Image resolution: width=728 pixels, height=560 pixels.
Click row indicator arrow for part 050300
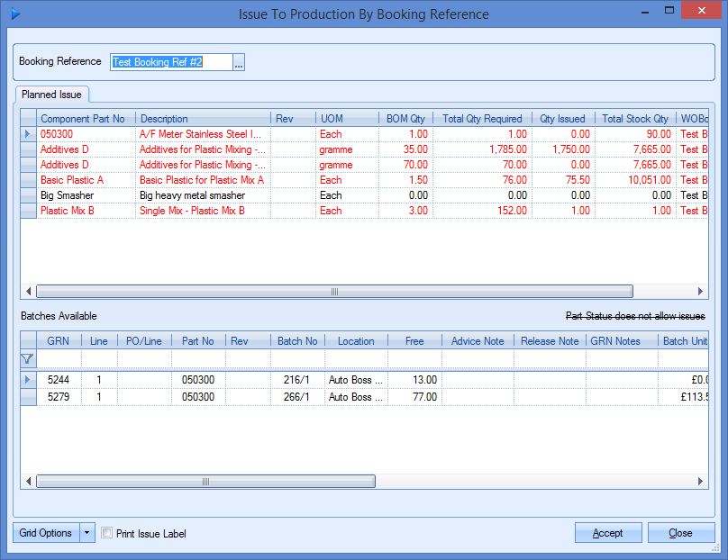pyautogui.click(x=27, y=134)
